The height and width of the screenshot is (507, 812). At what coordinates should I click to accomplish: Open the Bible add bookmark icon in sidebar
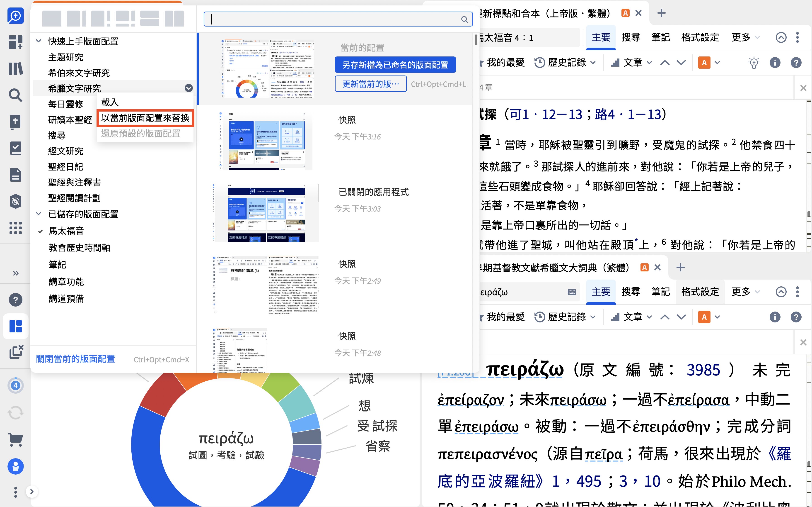coord(15,122)
